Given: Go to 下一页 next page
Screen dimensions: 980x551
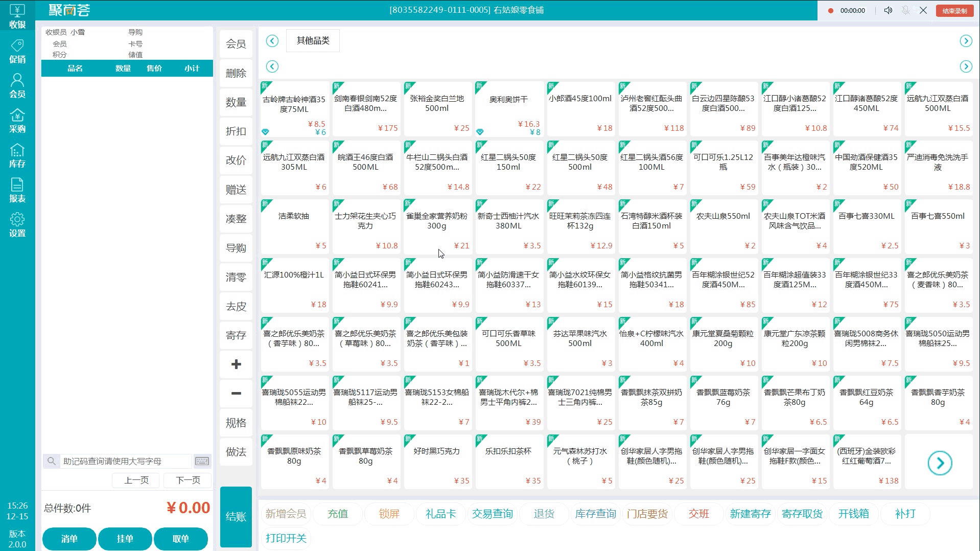Looking at the screenshot, I should pos(188,480).
